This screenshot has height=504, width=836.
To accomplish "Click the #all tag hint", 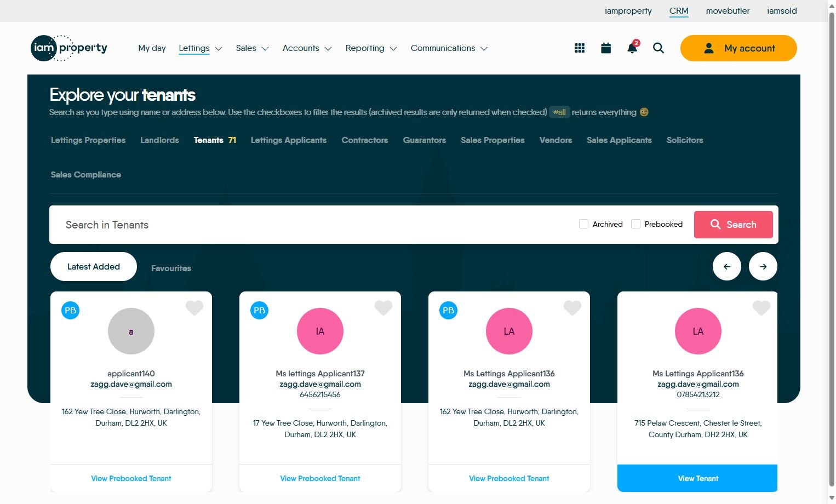I will (559, 112).
